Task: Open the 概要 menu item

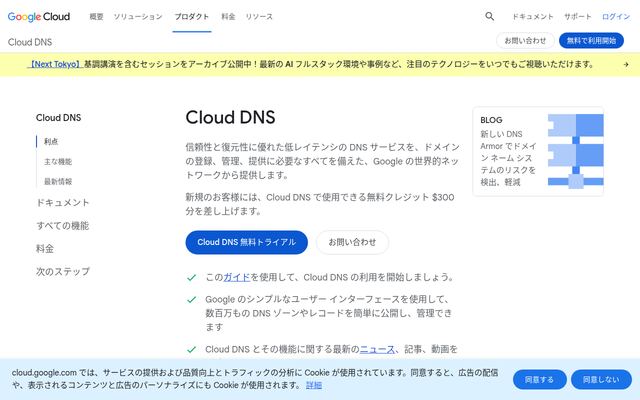Action: coord(96,17)
